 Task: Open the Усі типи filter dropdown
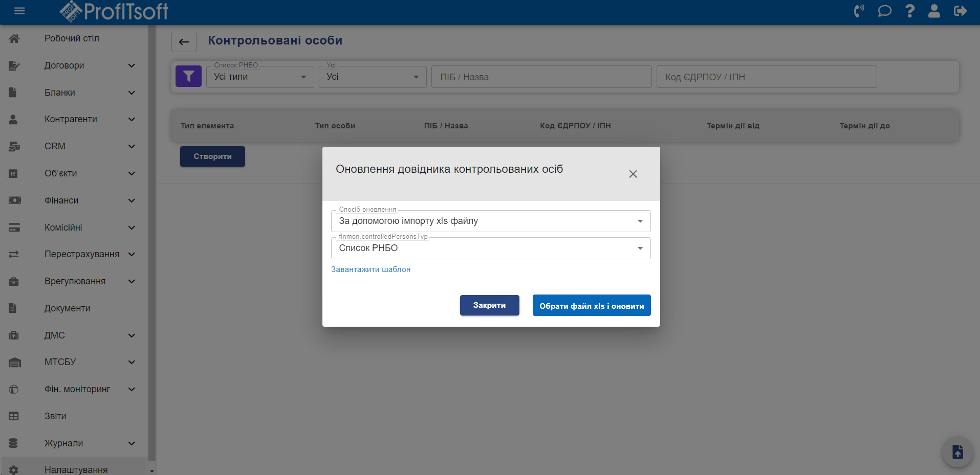(259, 77)
